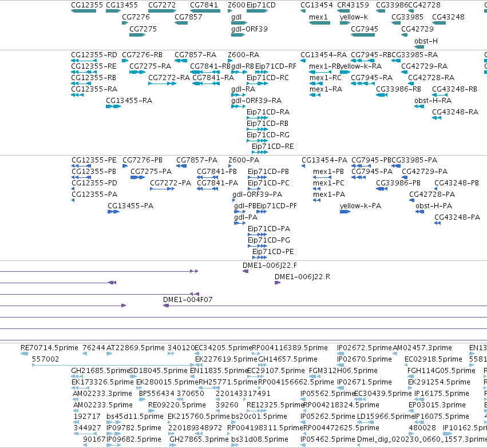Click the yellow-k gene label
Image resolution: width=487 pixels, height=448 pixels.
[x=354, y=17]
